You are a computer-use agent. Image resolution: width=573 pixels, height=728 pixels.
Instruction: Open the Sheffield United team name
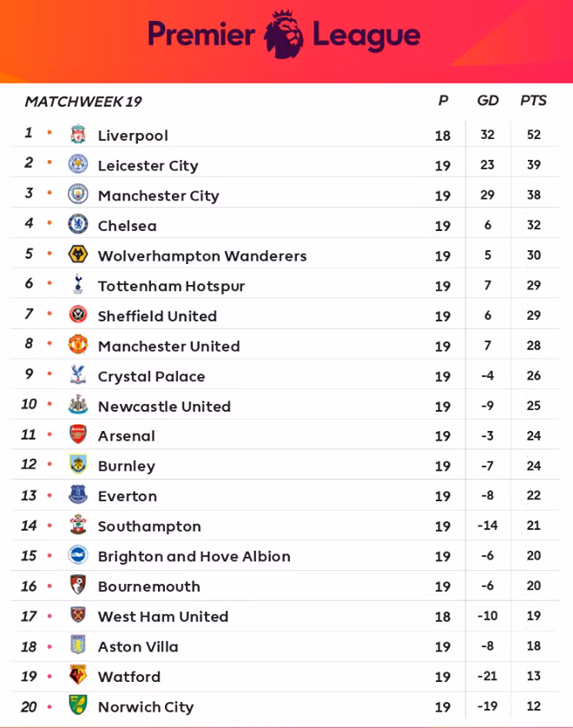pyautogui.click(x=157, y=316)
